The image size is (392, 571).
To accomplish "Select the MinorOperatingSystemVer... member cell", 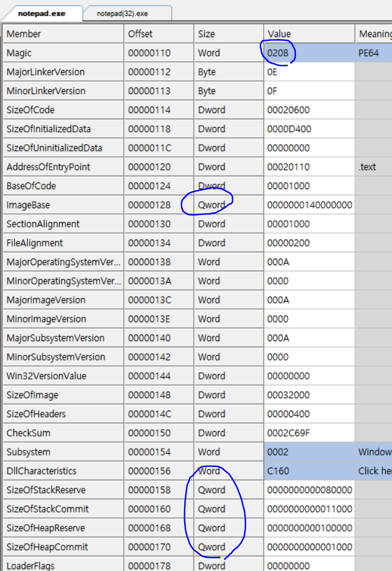I will pos(63,281).
